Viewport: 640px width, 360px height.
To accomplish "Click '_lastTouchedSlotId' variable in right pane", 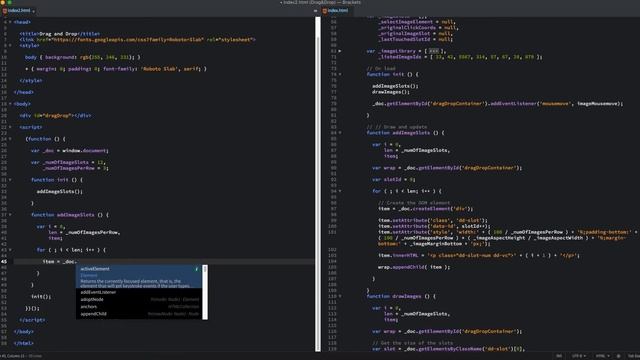I will [x=404, y=40].
